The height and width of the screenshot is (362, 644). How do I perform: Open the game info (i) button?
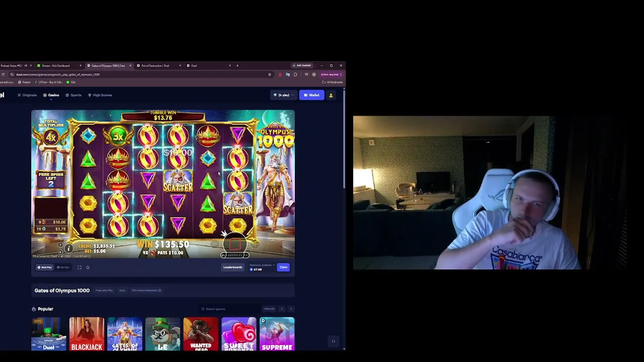[x=69, y=248]
